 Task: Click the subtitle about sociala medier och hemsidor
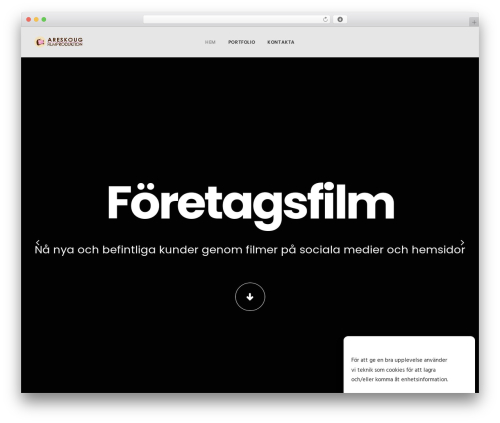pyautogui.click(x=250, y=250)
